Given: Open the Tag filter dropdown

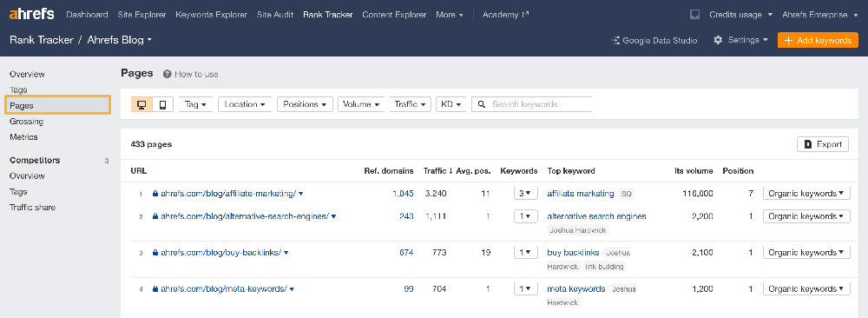Looking at the screenshot, I should 195,104.
